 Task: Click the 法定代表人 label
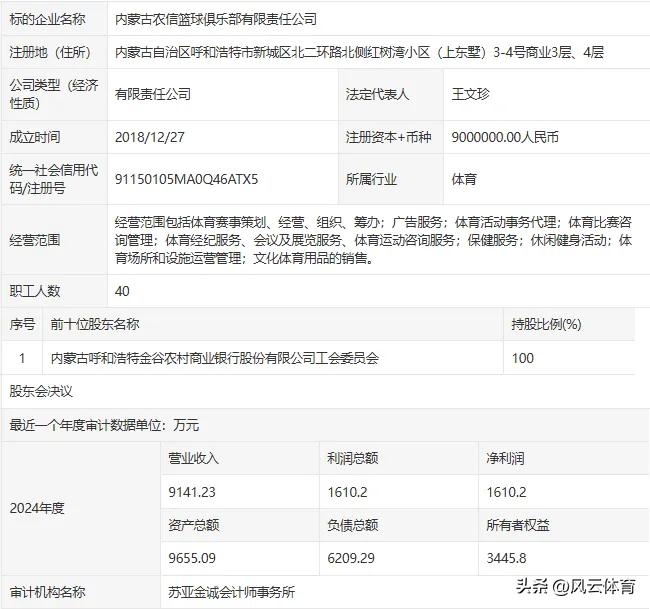[378, 94]
